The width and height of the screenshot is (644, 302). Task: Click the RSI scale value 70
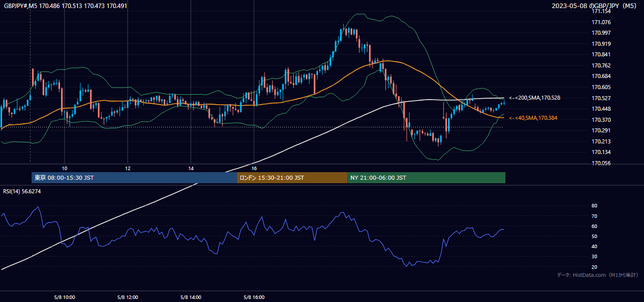594,216
